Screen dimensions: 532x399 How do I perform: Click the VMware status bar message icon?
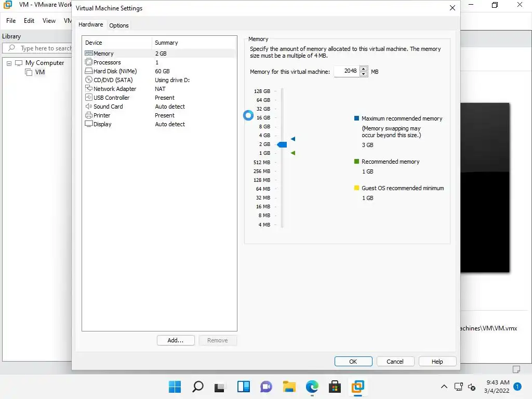516,369
